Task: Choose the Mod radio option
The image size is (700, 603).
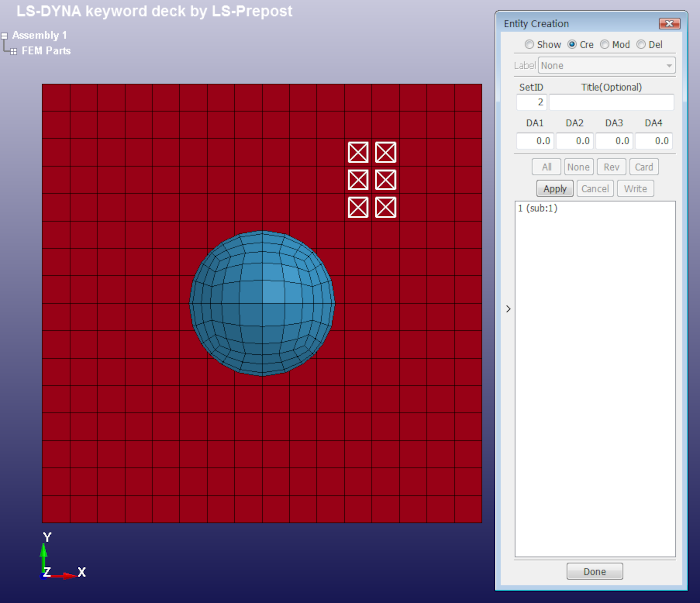Action: [x=605, y=45]
